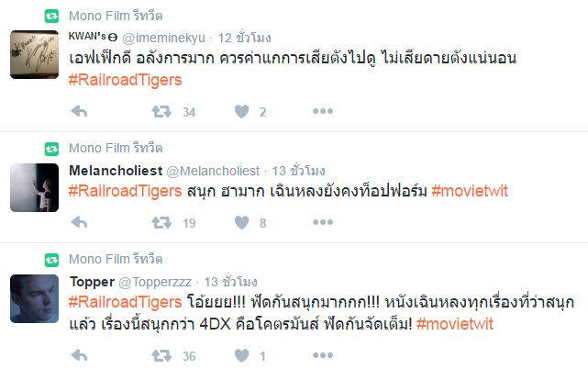
Task: Open more options on Melancholiest's tweet
Action: click(322, 221)
